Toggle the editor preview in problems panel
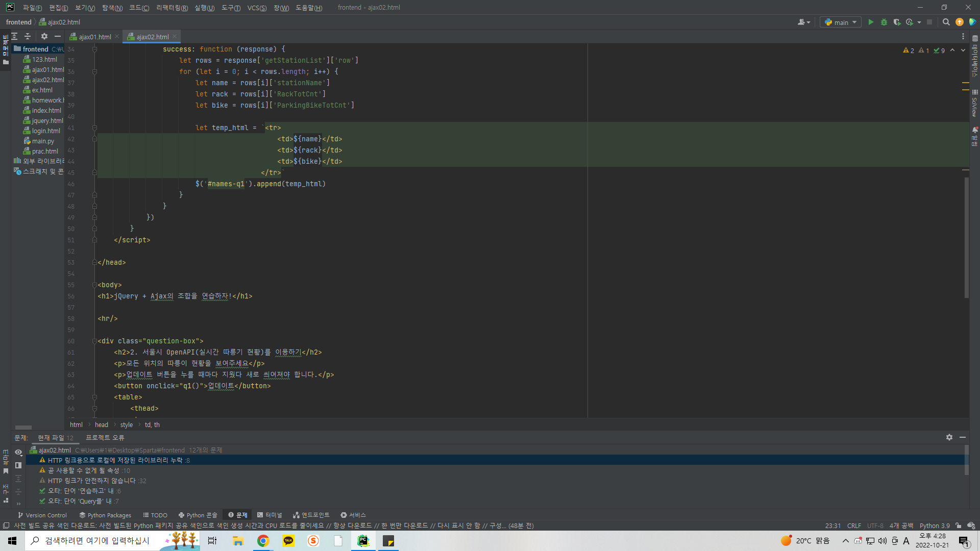The width and height of the screenshot is (980, 551). pyautogui.click(x=18, y=465)
